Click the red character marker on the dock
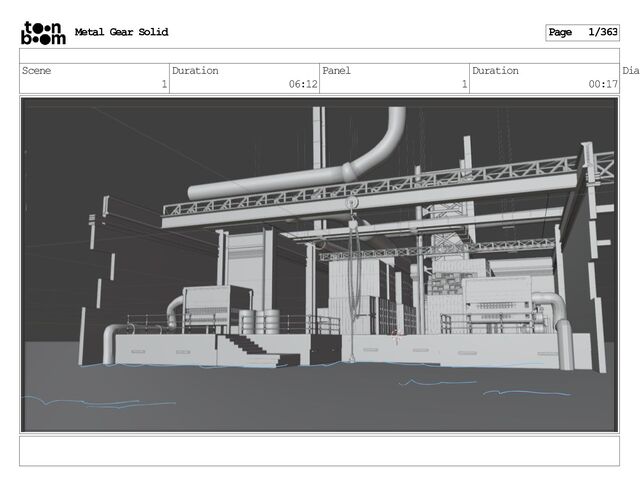 coord(396,337)
